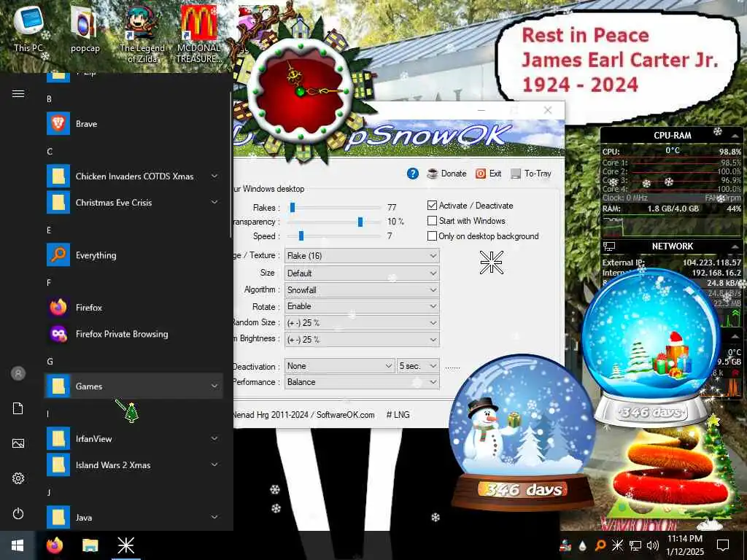This screenshot has width=747, height=560.
Task: Click the Power icon in Start sidebar
Action: point(18,513)
